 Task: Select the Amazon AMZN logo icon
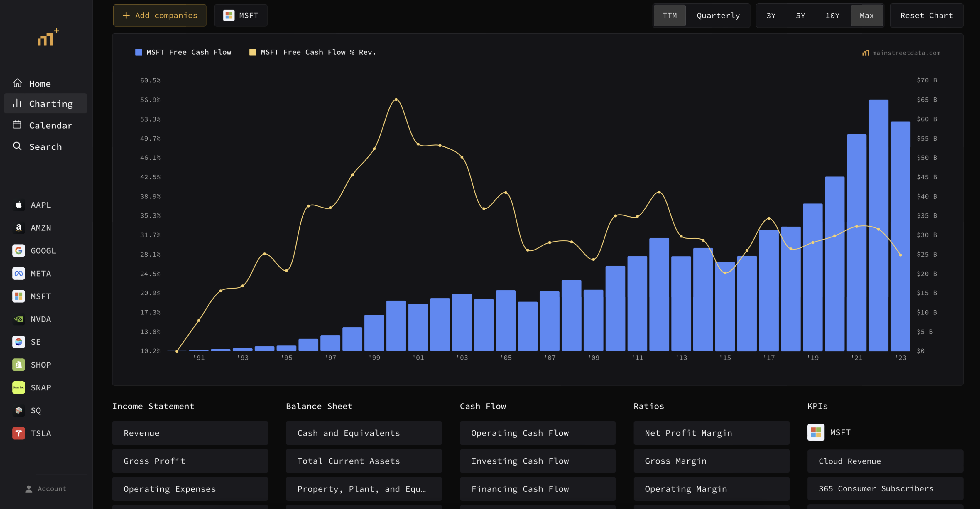click(18, 228)
